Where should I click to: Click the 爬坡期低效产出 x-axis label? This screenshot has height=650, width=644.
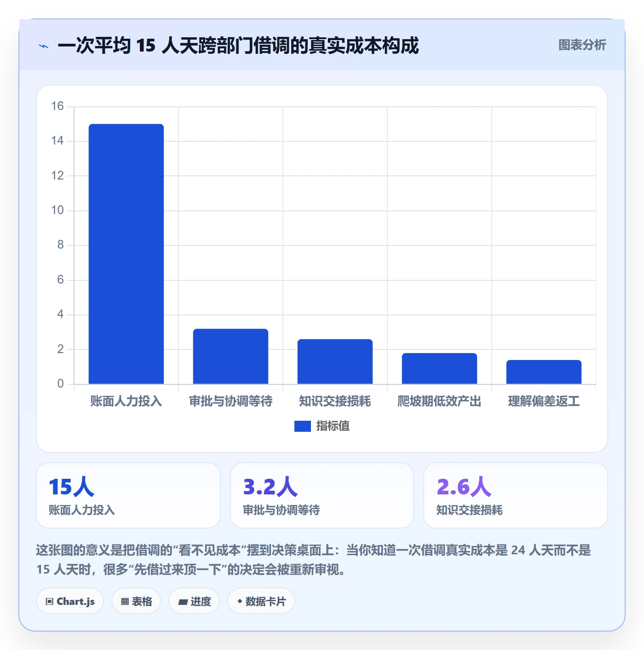pyautogui.click(x=439, y=401)
